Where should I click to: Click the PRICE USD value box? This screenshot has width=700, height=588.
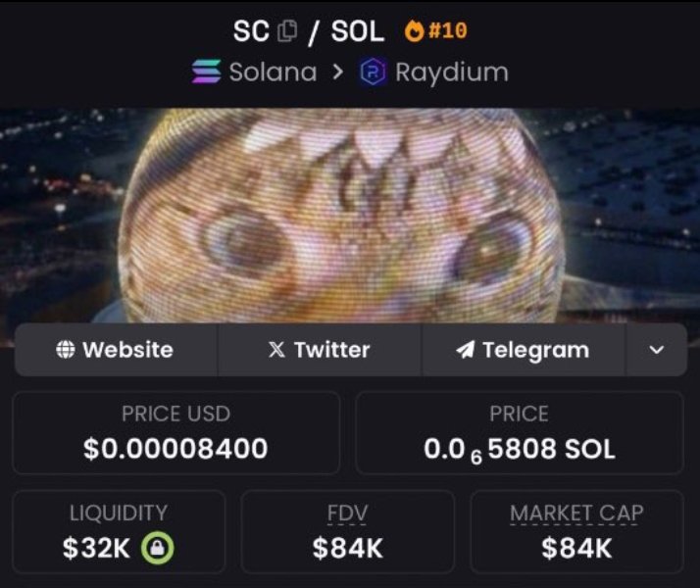[x=175, y=433]
